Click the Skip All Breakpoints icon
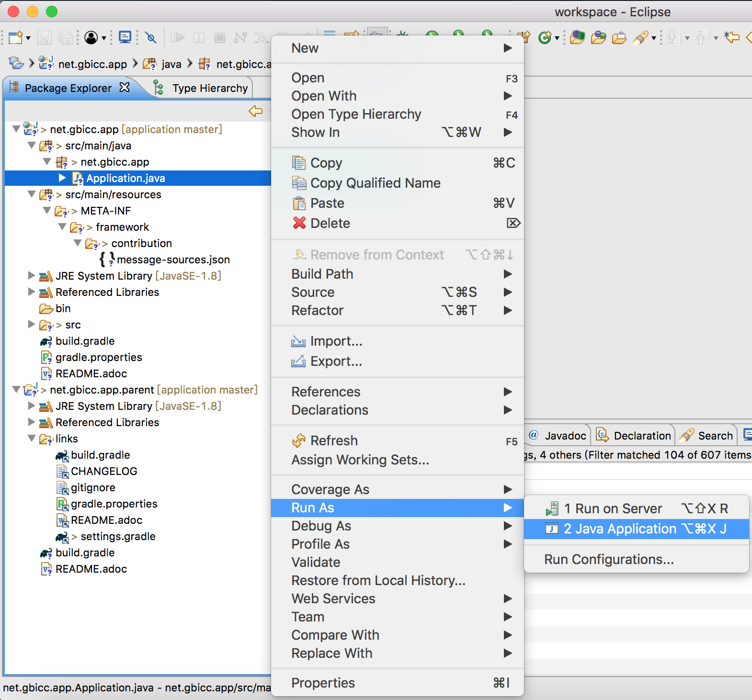 pyautogui.click(x=151, y=37)
